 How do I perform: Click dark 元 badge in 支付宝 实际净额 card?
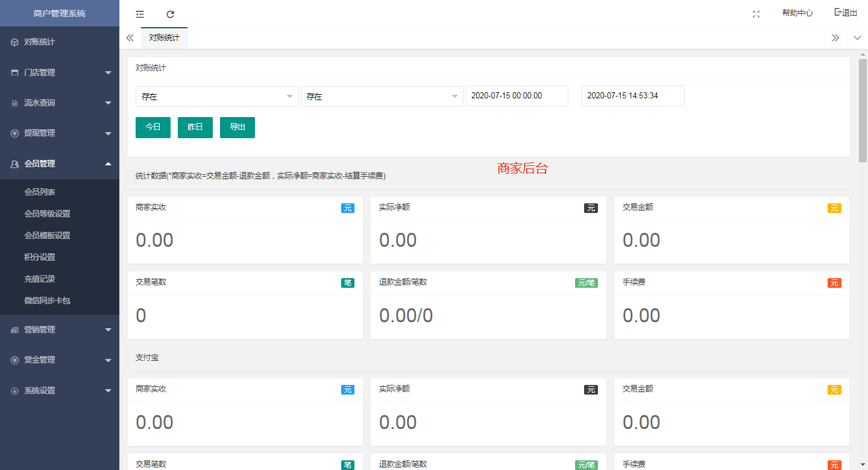591,390
